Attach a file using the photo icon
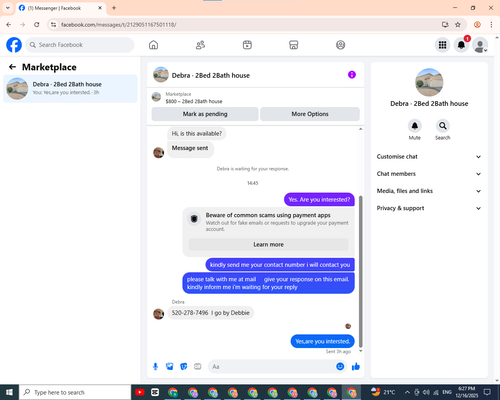Screen dimensions: 500x400 click(170, 367)
